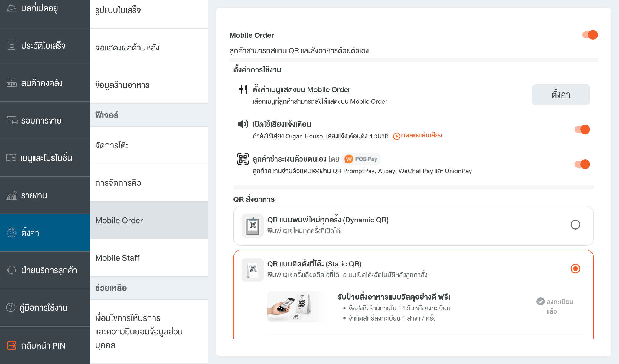Click the รับป้ายสั่งอาหารแบบวัสดุอย่างดี ฟรี! heading
619x364 pixels.
click(x=394, y=297)
